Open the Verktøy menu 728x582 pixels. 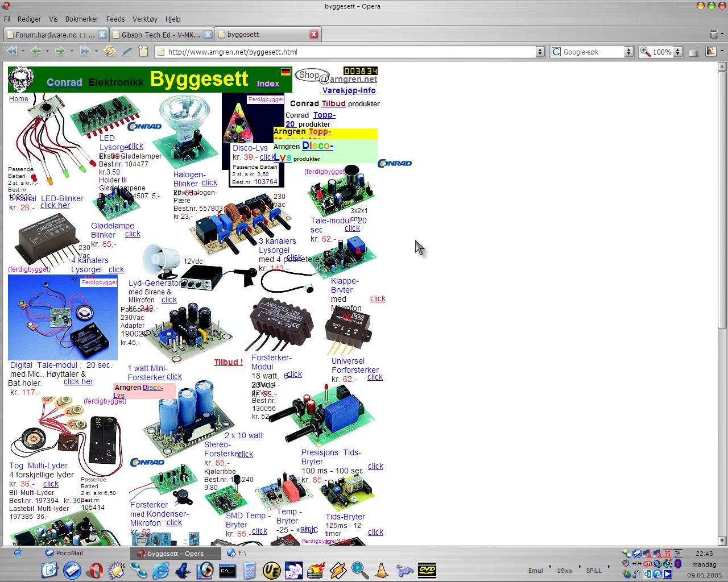pyautogui.click(x=145, y=19)
